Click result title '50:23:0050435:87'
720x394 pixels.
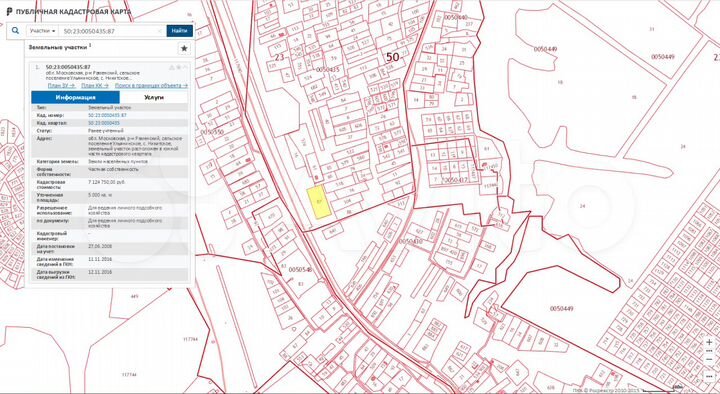tap(68, 67)
